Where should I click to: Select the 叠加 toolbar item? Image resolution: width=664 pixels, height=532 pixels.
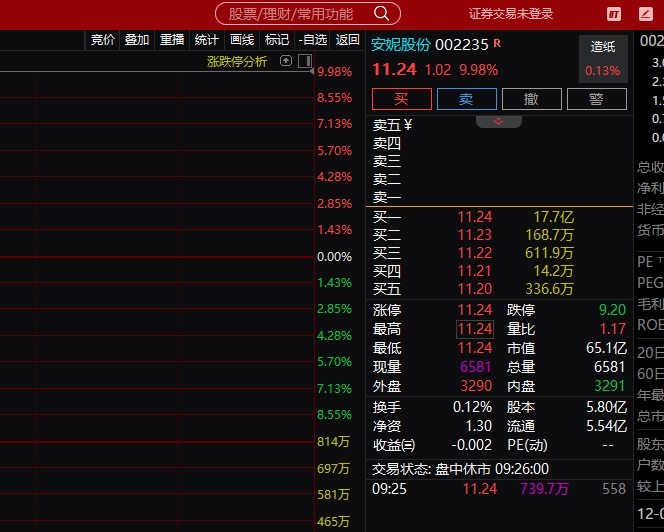[x=137, y=40]
